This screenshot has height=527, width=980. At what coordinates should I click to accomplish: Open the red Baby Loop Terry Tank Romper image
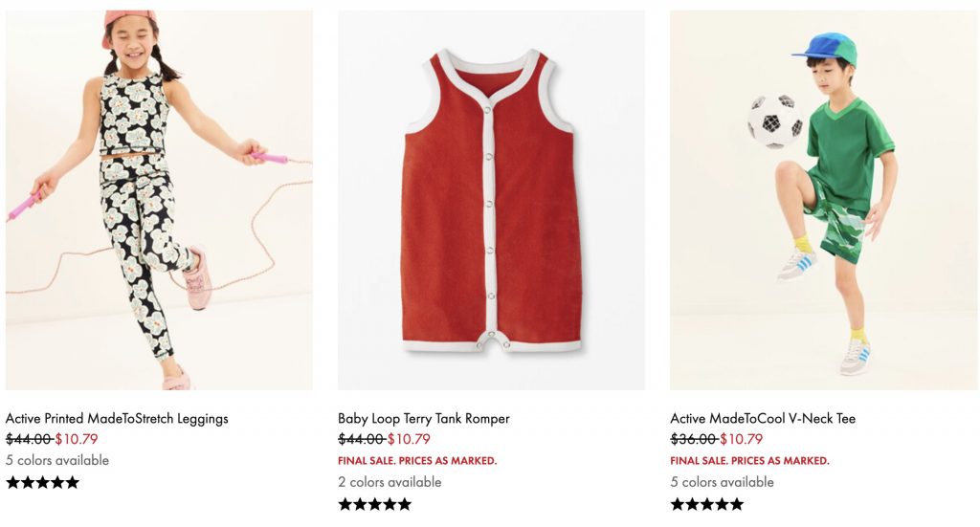(x=491, y=200)
